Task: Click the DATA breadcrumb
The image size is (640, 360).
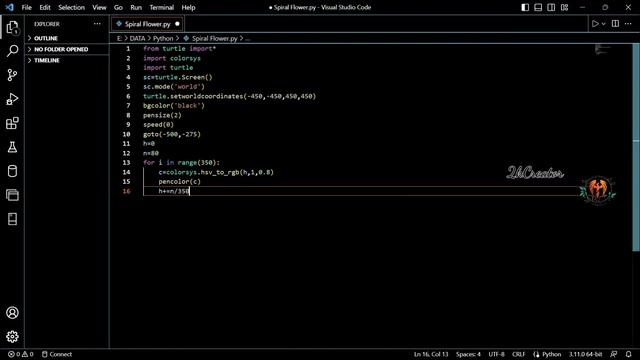Action: point(138,38)
